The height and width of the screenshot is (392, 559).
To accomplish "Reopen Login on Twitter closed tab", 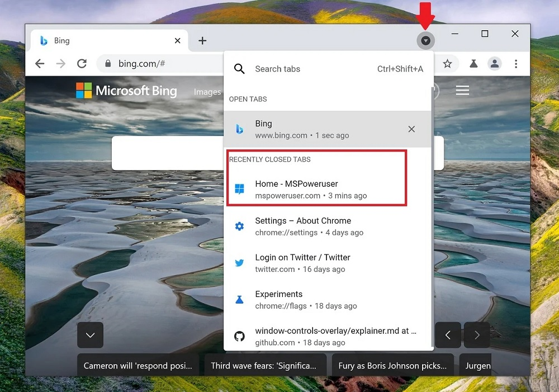I will (327, 263).
